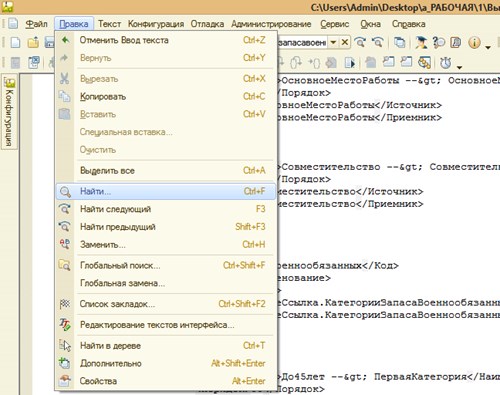Viewport: 500px width, 395px height.
Task: Click magnifier icon beside Найти...
Action: point(65,192)
